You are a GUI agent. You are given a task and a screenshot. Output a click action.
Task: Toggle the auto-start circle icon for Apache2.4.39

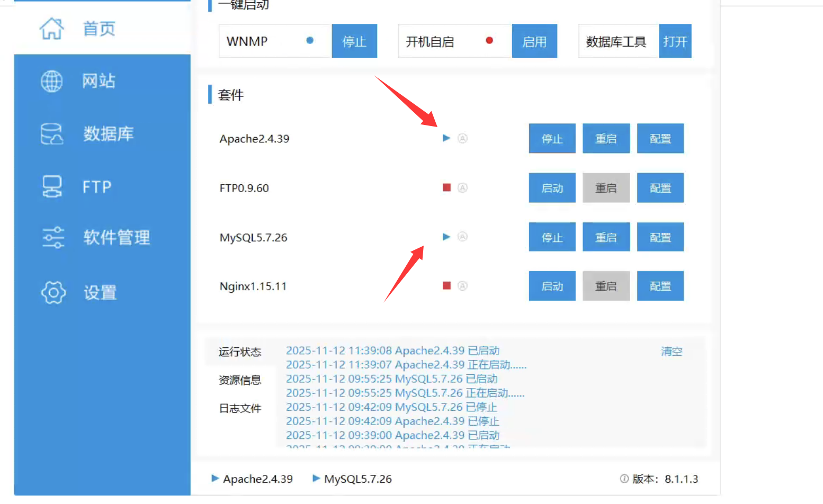click(462, 138)
